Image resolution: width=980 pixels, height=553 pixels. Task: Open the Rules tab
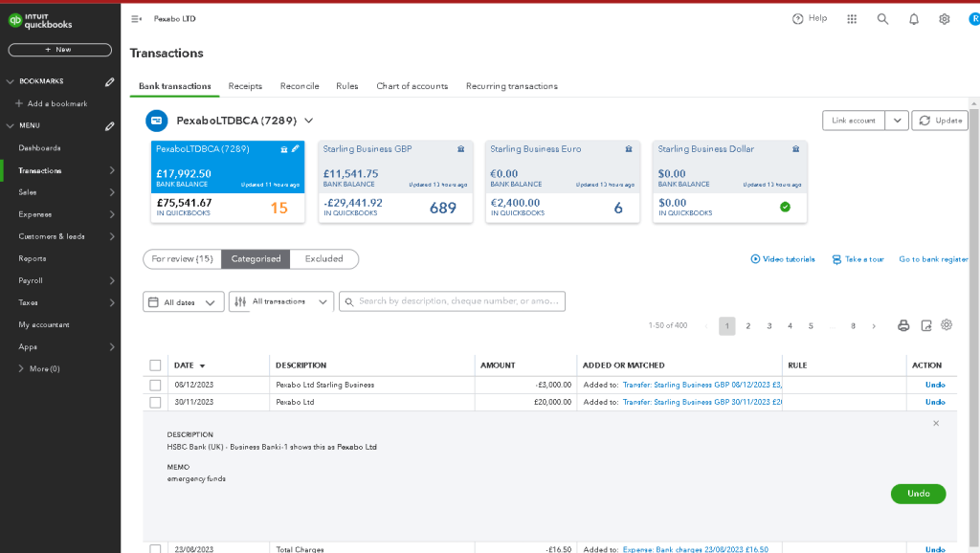tap(346, 86)
